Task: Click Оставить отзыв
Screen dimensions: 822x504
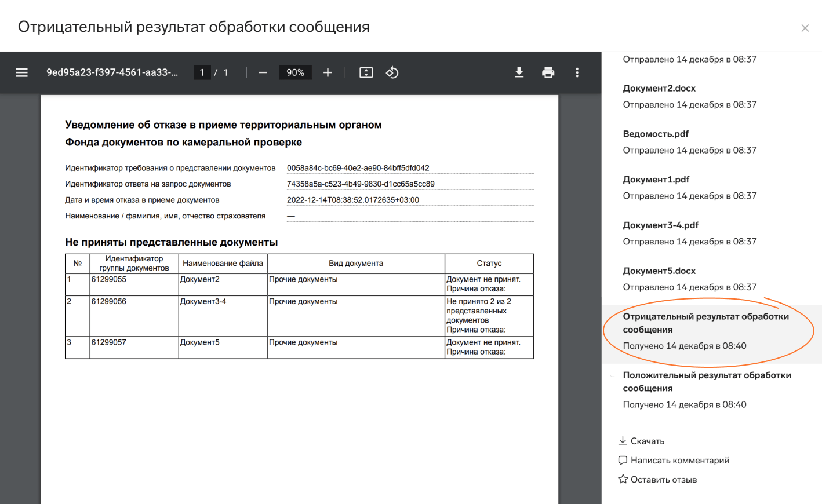Action: pos(664,479)
